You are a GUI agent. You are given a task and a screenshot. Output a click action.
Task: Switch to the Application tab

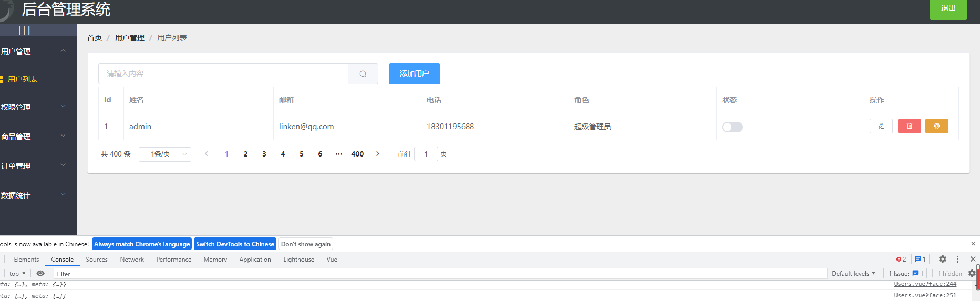255,260
